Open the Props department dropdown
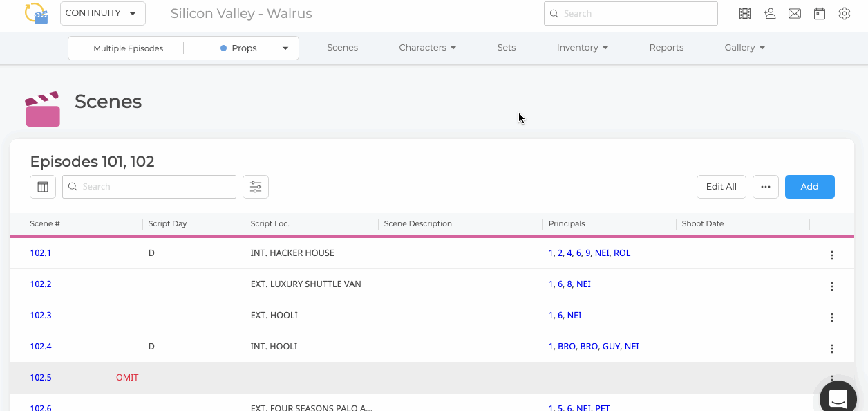 pyautogui.click(x=254, y=48)
